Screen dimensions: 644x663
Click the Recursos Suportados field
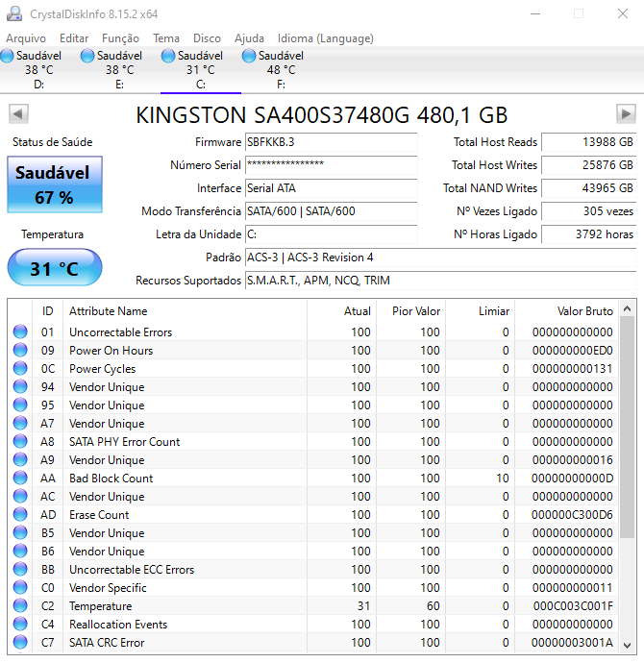[x=440, y=281]
